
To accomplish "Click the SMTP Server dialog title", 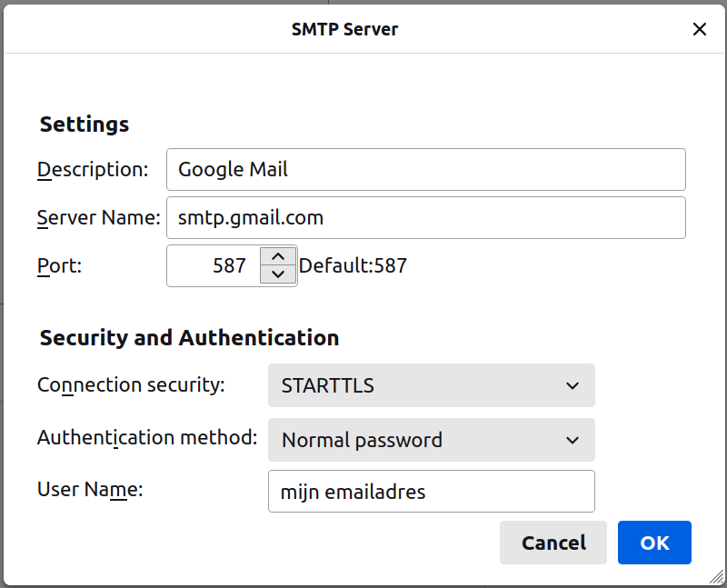I will pos(344,29).
